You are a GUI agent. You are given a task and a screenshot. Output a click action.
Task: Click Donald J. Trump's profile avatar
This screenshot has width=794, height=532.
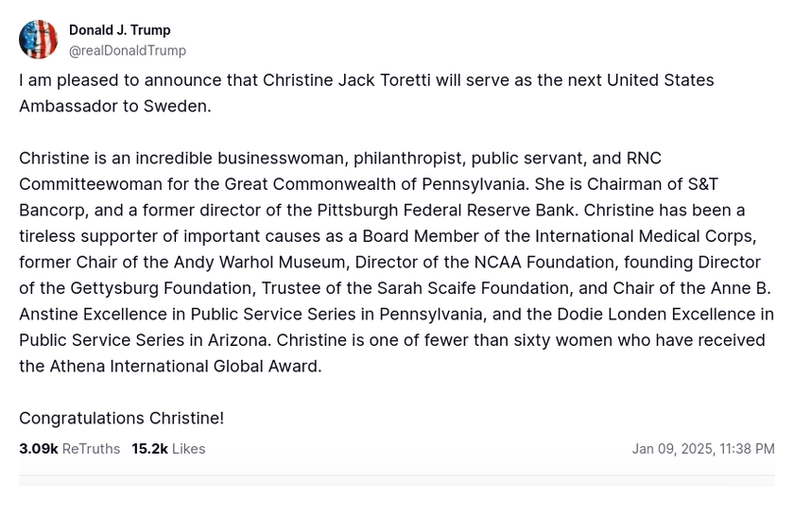click(38, 40)
